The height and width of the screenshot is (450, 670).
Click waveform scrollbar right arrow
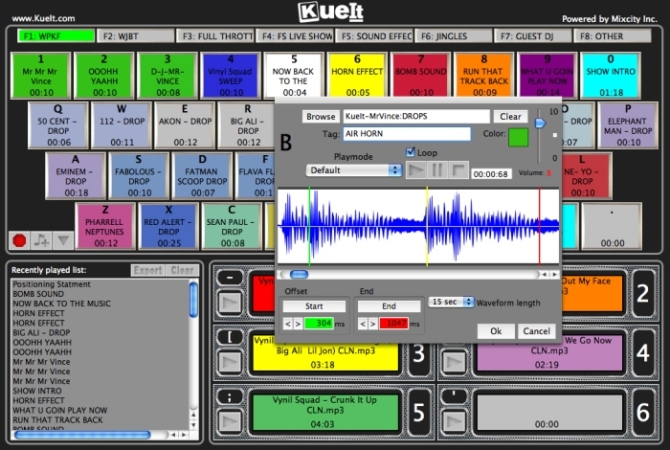(x=554, y=274)
